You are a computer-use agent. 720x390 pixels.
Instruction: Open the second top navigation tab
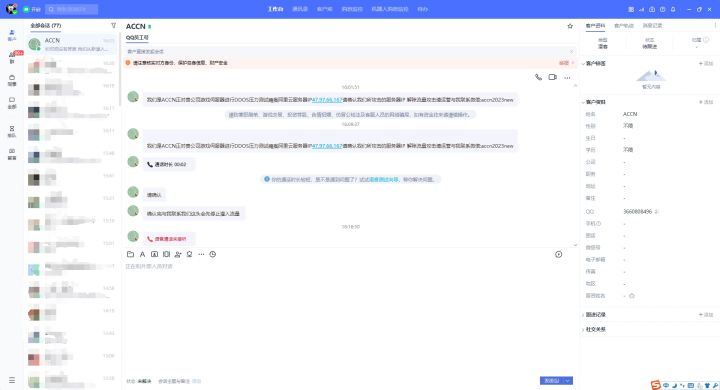(300, 9)
